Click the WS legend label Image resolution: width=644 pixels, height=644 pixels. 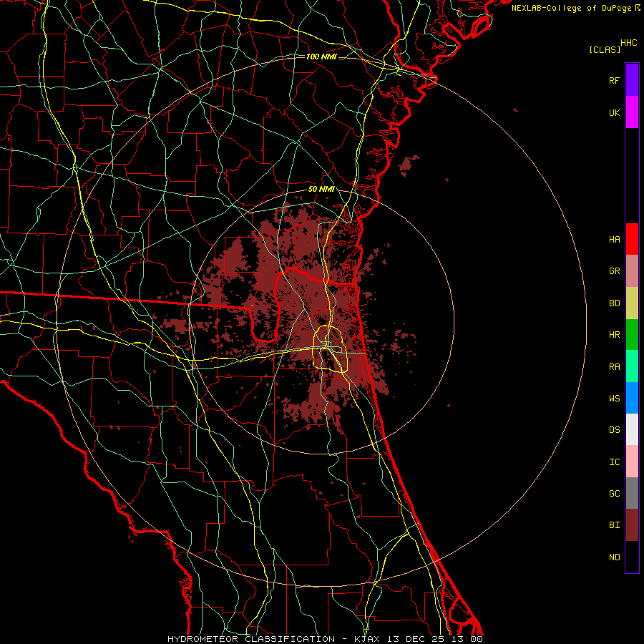(x=614, y=398)
